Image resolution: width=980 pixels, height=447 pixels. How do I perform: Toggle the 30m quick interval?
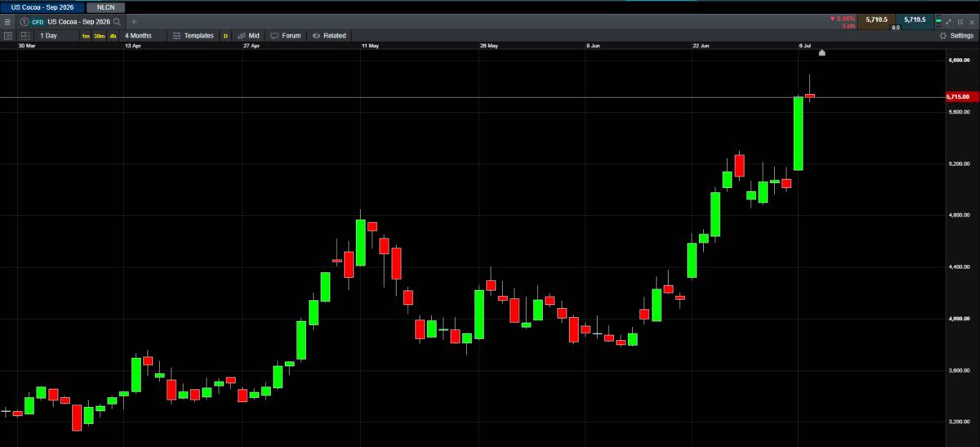(x=99, y=36)
